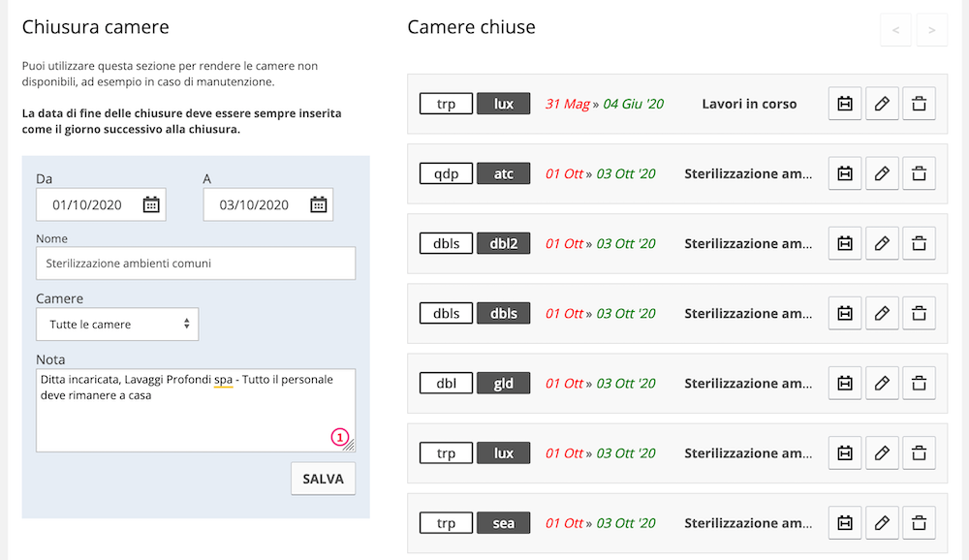
Task: Delete the dbls dbl2 room closure
Action: pyautogui.click(x=919, y=243)
